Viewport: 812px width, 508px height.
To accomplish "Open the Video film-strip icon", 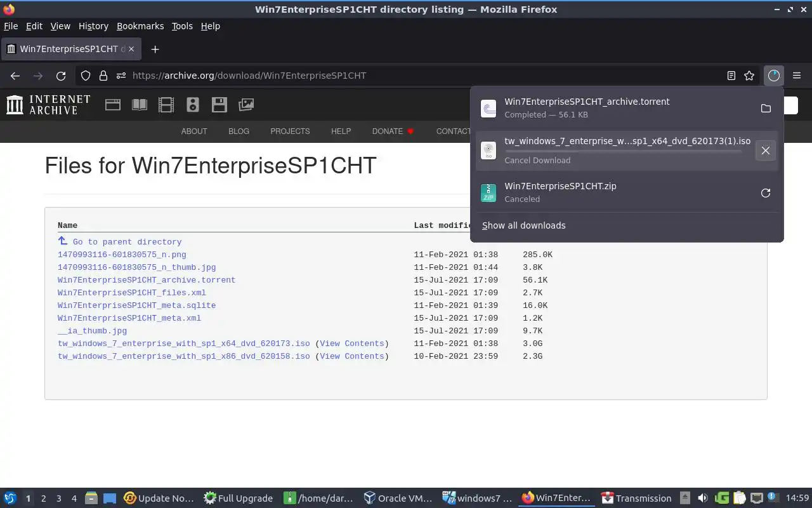I will tap(166, 105).
